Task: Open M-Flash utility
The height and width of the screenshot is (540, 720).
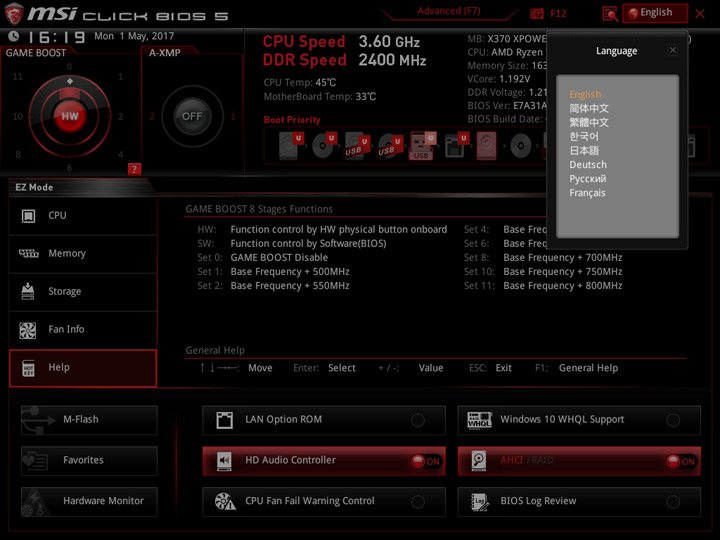Action: (x=89, y=420)
